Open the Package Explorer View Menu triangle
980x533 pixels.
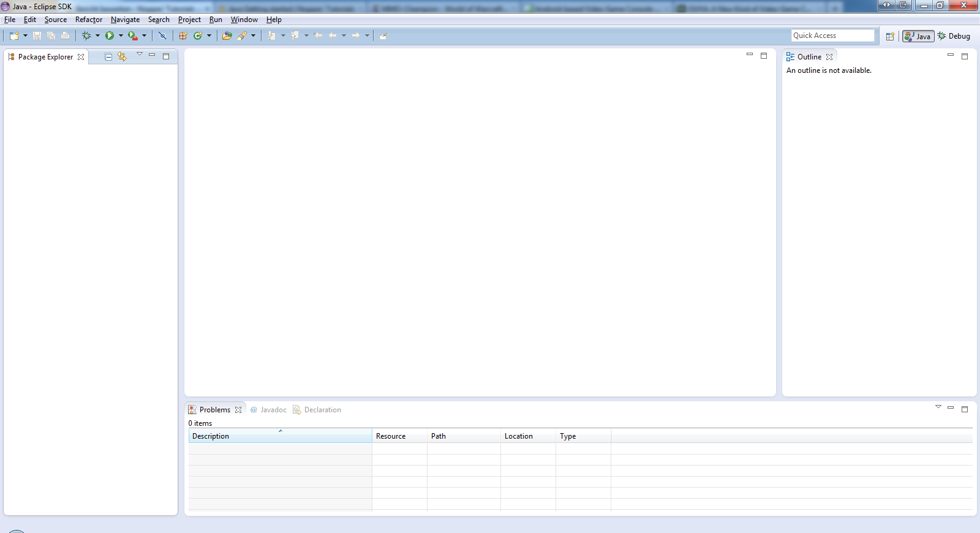coord(140,55)
